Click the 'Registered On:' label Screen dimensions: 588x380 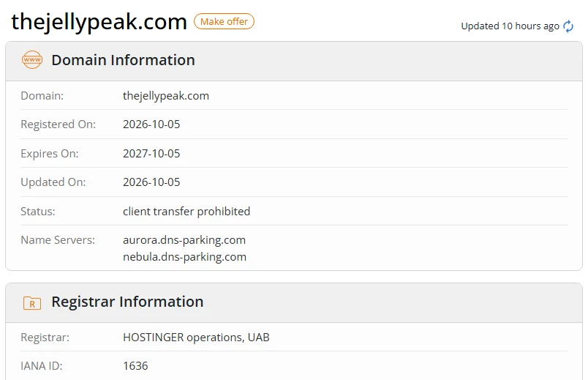pos(58,124)
